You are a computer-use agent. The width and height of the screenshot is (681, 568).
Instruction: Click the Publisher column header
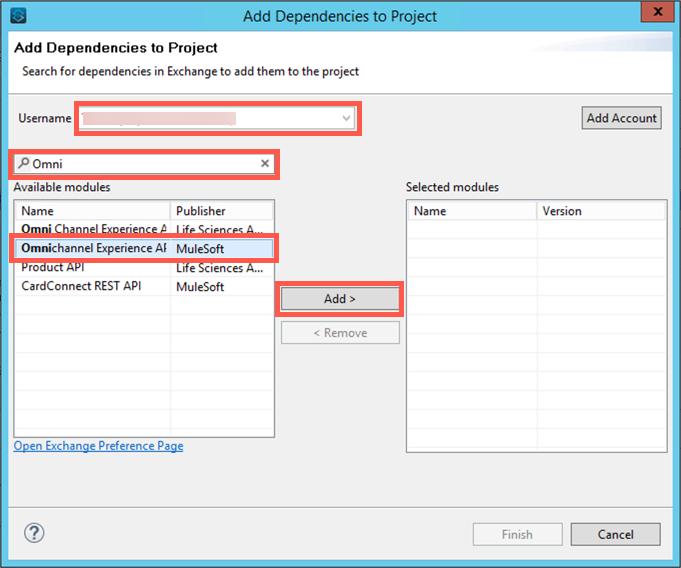coord(221,211)
